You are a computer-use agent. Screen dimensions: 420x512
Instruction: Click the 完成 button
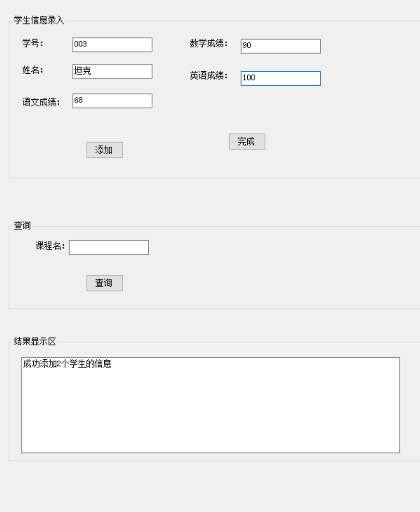(247, 141)
